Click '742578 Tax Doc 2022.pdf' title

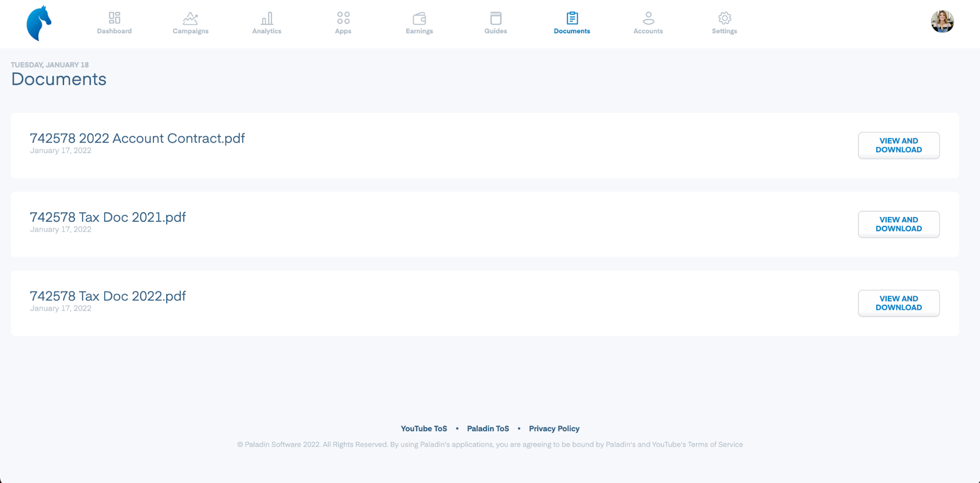[108, 296]
